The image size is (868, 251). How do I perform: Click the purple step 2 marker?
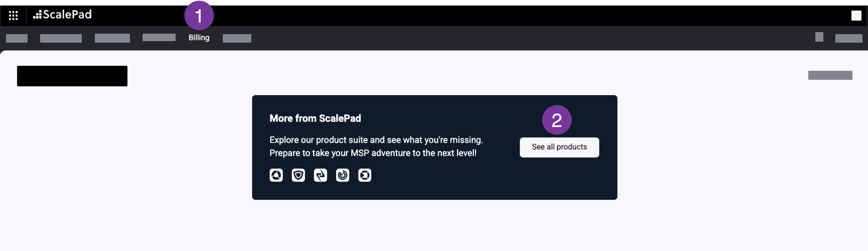556,120
